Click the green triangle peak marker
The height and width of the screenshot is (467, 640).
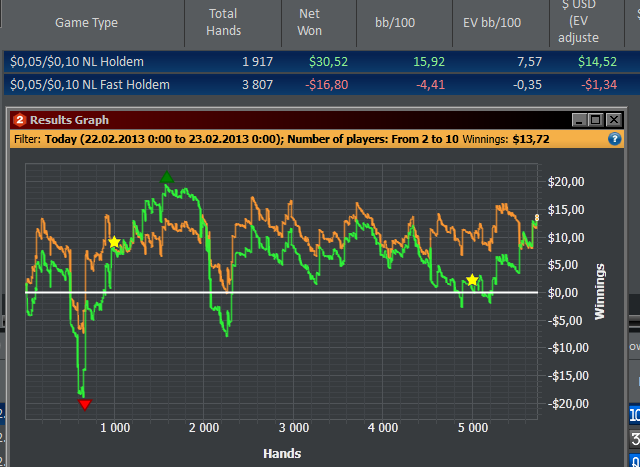[167, 178]
